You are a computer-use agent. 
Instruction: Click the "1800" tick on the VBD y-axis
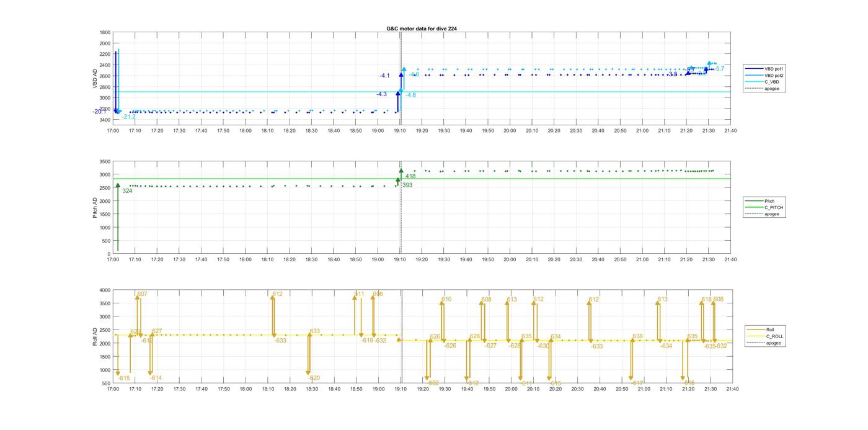click(x=105, y=32)
